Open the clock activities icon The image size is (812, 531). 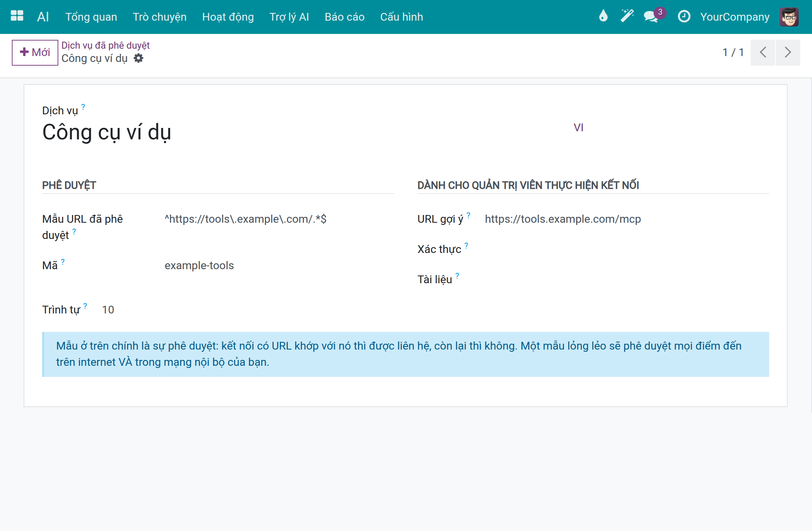tap(684, 17)
